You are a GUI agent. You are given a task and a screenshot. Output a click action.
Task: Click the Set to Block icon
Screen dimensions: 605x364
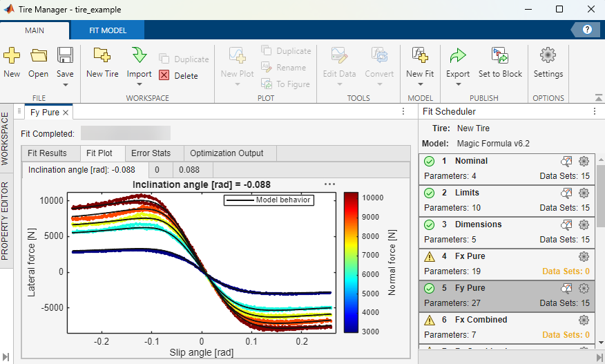point(500,56)
